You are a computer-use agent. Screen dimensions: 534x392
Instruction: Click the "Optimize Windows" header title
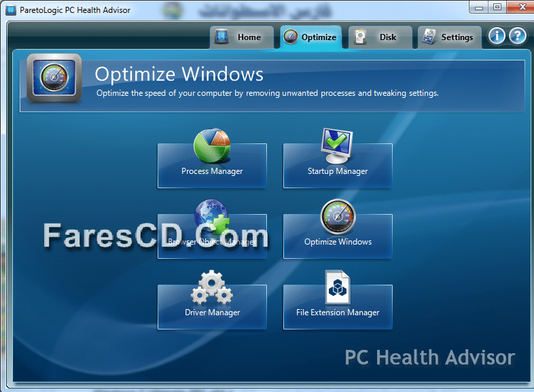[179, 74]
